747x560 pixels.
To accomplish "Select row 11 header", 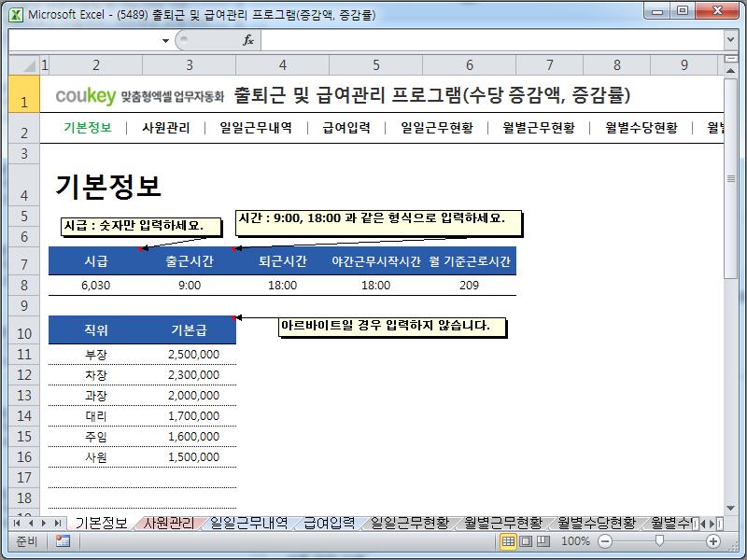I will [24, 355].
